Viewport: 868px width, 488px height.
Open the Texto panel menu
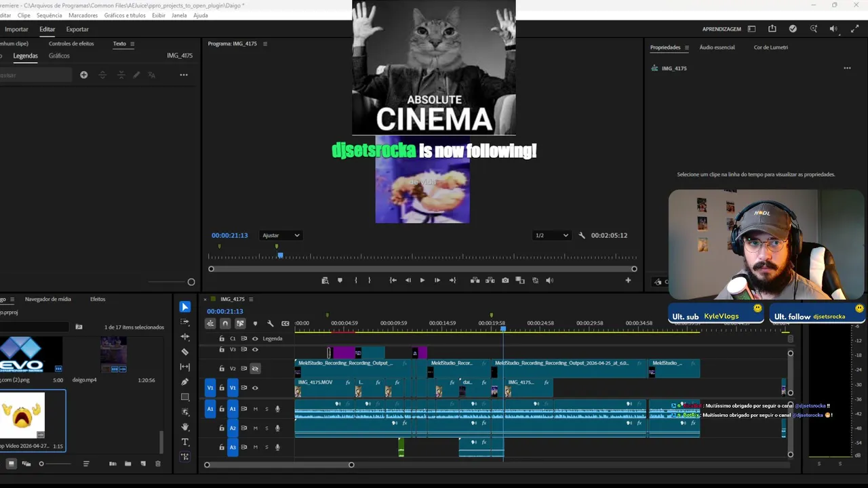pyautogui.click(x=132, y=43)
